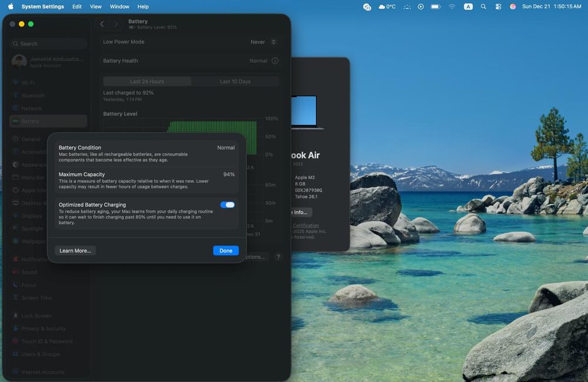Click the Search field in sidebar

48,43
